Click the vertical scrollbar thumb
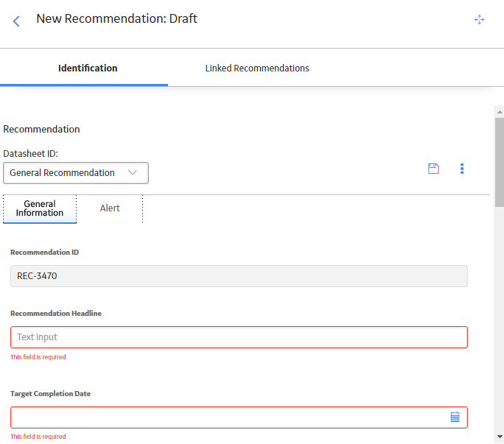504x444 pixels. pos(500,162)
